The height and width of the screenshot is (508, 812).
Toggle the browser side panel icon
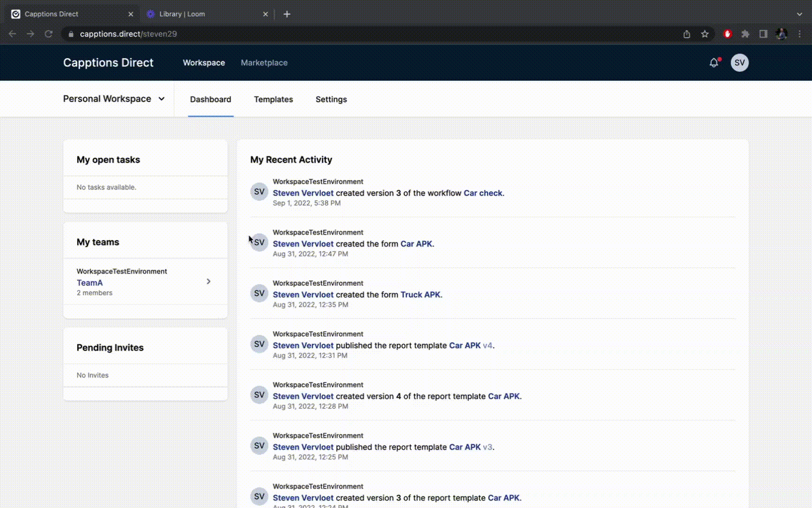[x=763, y=34]
